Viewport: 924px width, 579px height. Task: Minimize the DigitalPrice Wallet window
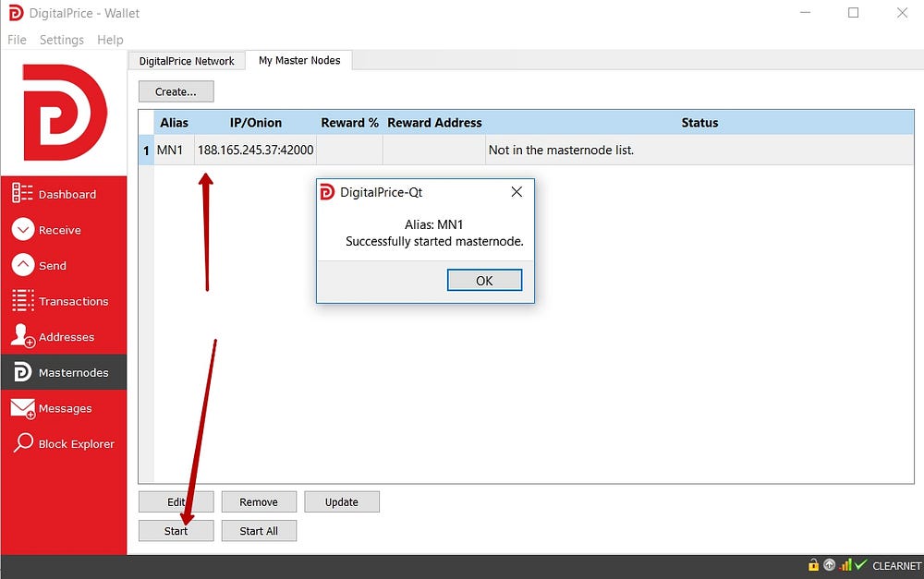tap(805, 12)
